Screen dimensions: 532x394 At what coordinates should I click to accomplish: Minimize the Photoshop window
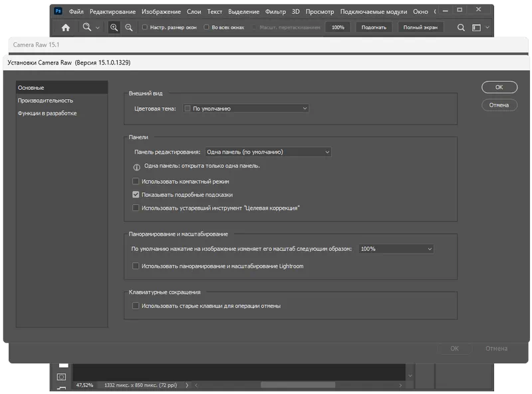point(446,11)
